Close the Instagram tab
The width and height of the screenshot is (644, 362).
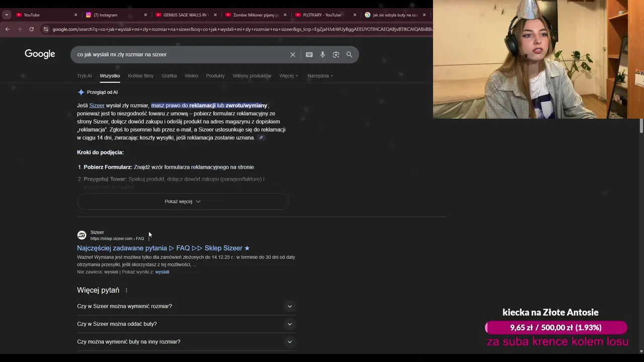(x=146, y=15)
